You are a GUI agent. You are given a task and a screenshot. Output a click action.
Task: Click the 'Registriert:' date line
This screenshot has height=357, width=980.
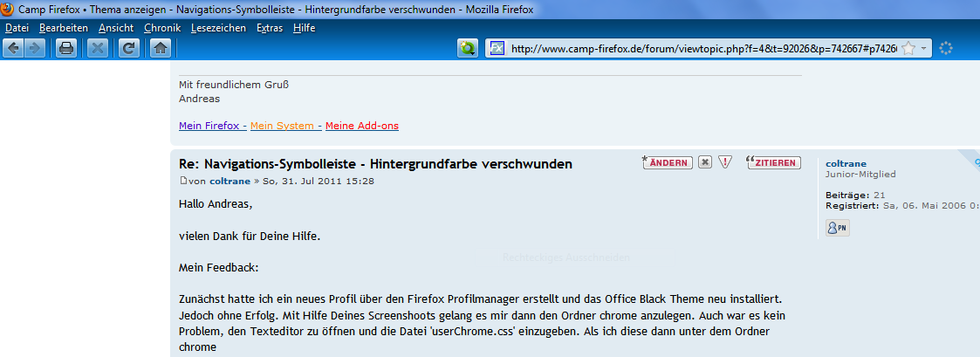(x=902, y=205)
